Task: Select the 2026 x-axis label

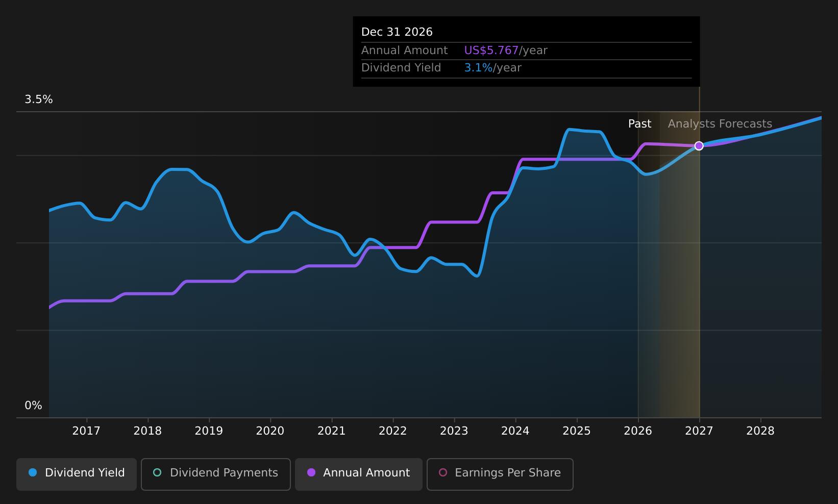Action: point(637,431)
